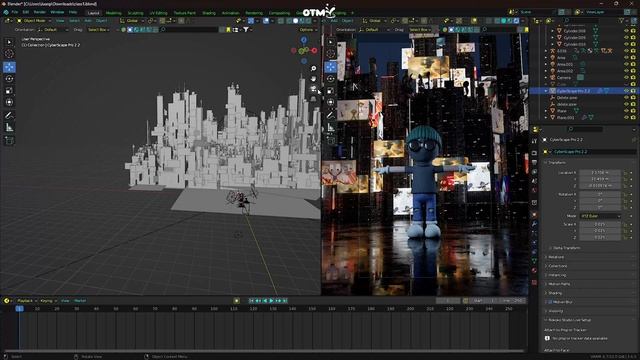Click the Blender logo menu icon

point(6,12)
